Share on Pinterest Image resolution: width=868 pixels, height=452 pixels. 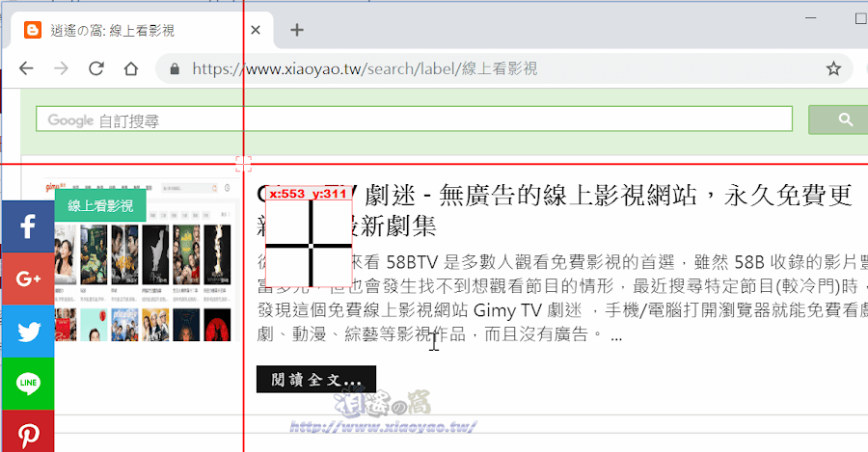click(28, 431)
